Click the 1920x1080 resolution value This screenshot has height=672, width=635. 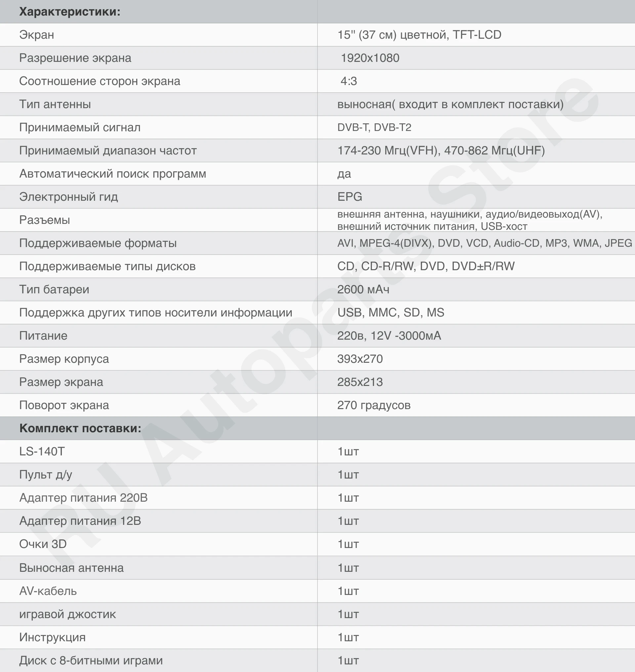pos(370,58)
